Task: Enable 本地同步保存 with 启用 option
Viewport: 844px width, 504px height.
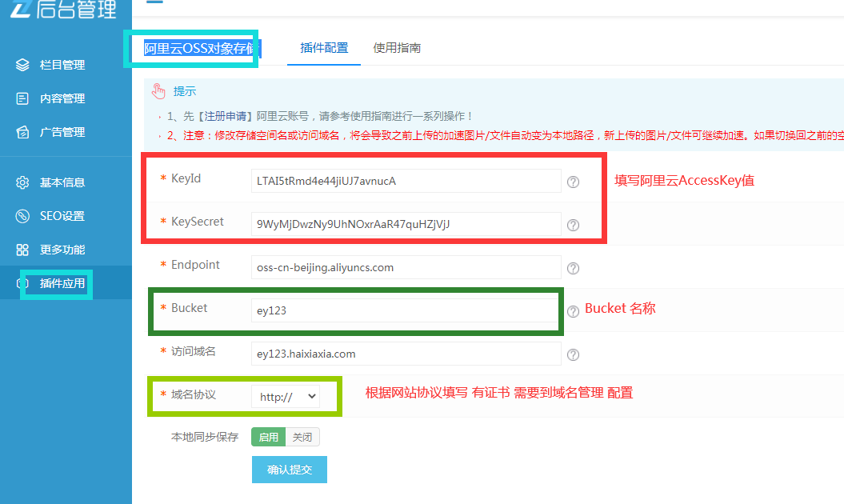Action: point(268,437)
